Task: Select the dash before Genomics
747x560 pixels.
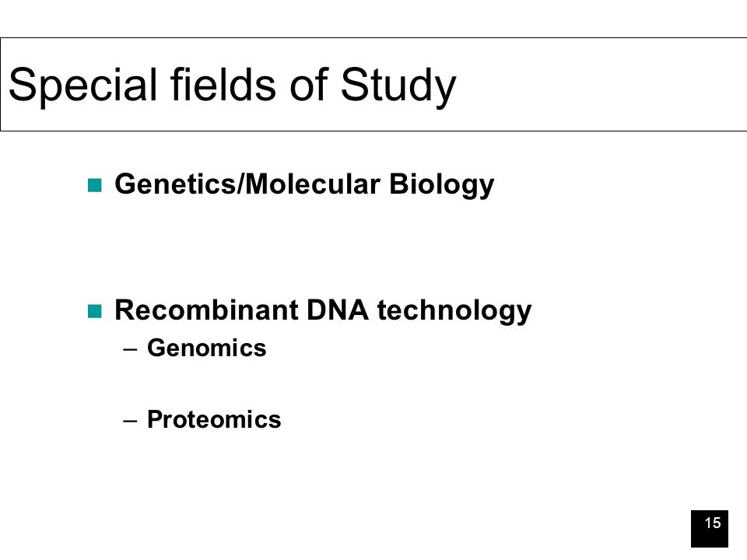Action: click(130, 349)
